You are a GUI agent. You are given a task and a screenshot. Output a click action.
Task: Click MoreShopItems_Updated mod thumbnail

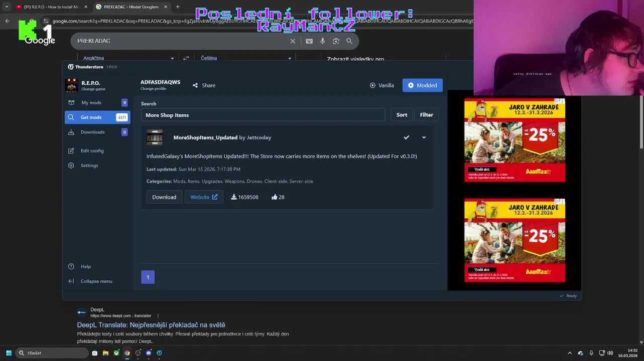tap(155, 137)
